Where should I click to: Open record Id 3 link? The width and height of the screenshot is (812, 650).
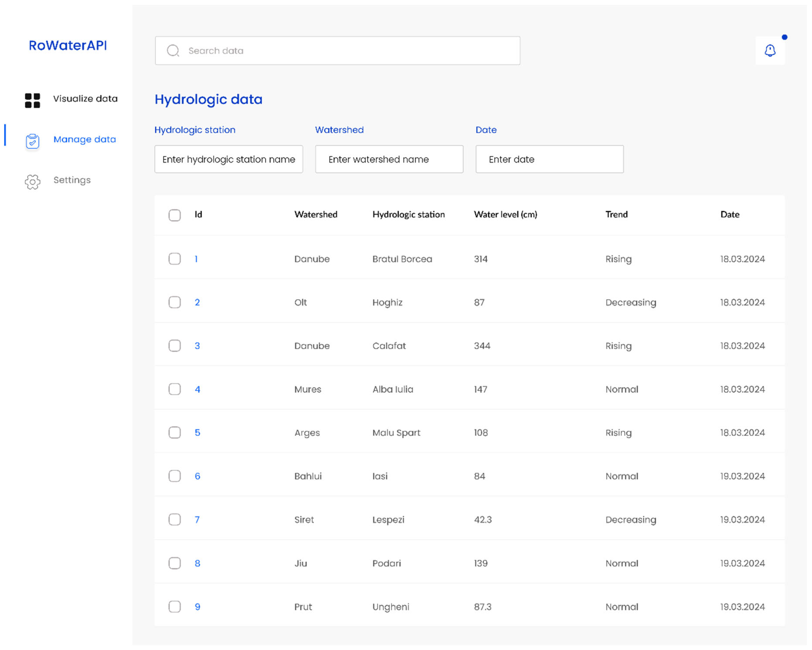pos(197,346)
